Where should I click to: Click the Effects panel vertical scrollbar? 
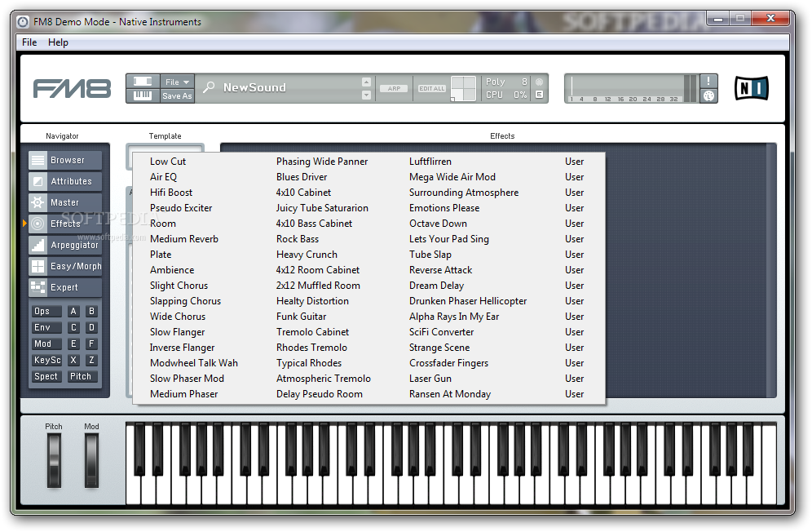pyautogui.click(x=771, y=271)
